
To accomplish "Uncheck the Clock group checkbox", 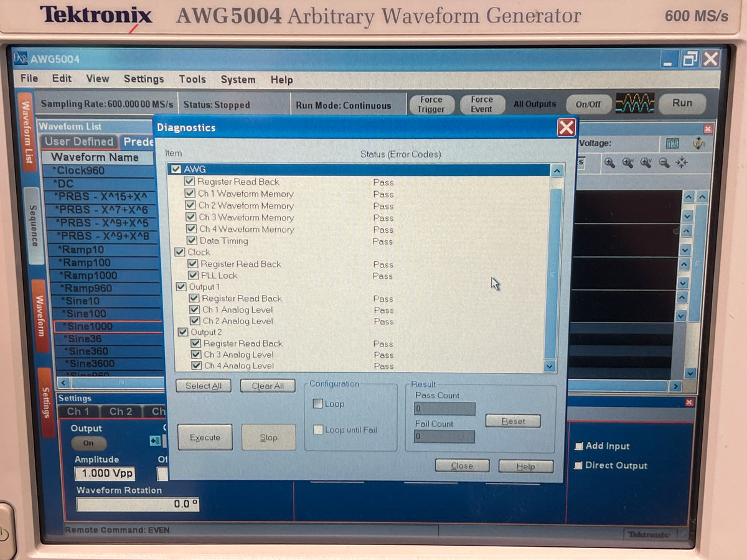I will (180, 252).
